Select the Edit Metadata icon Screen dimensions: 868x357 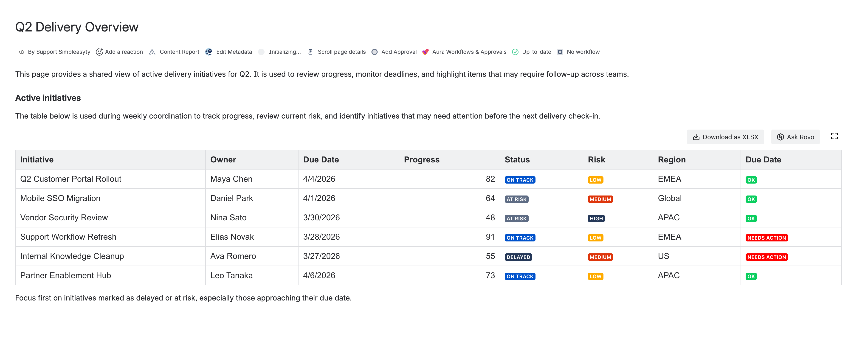tap(209, 52)
